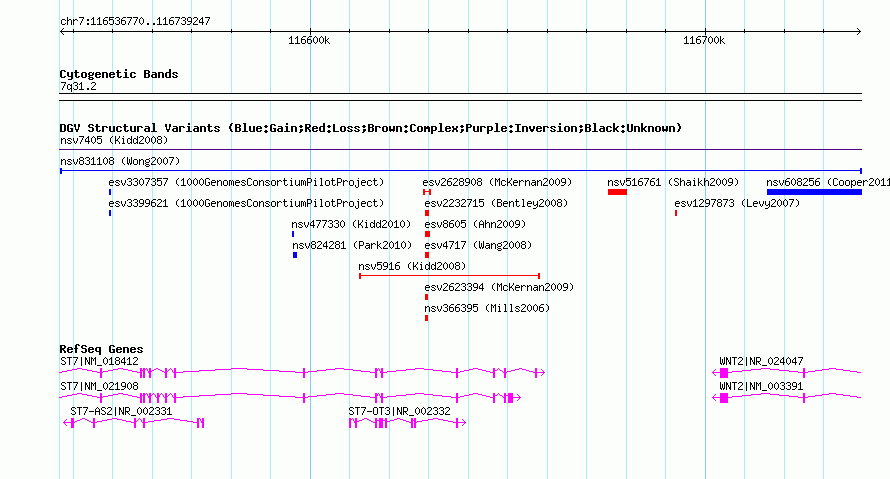The height and width of the screenshot is (479, 890).
Task: Click the red nsv5916 loss span bar
Action: (450, 276)
